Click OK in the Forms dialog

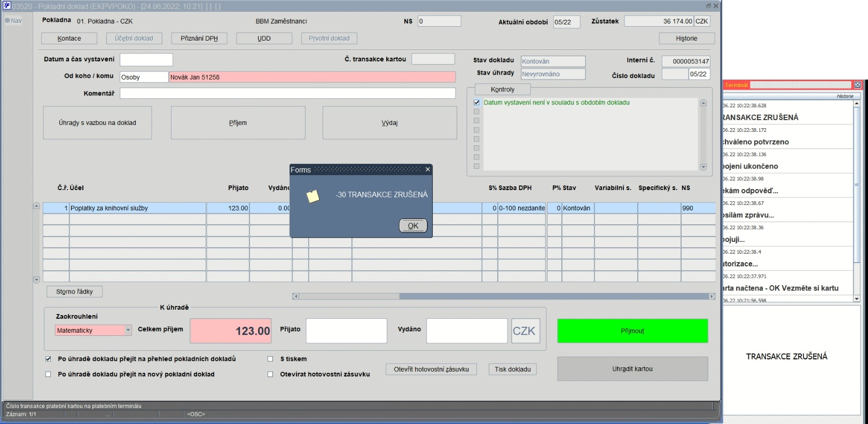coord(413,226)
